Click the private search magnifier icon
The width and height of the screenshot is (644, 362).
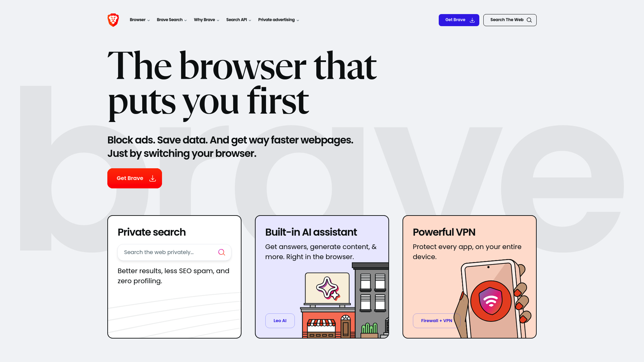click(x=221, y=252)
